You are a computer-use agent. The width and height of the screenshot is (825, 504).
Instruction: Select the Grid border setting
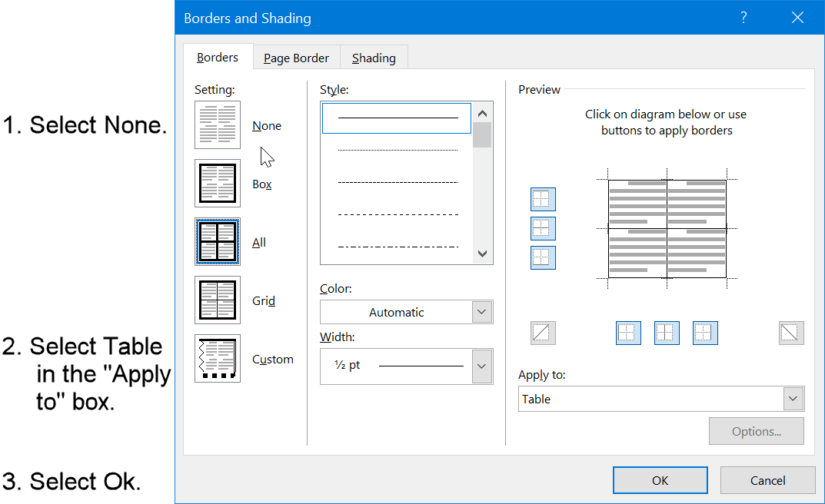[218, 300]
